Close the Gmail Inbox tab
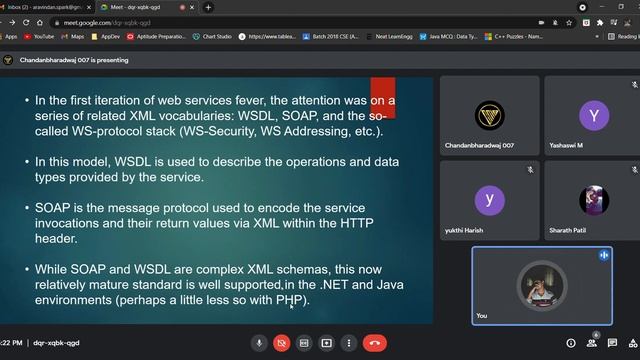 (89, 7)
